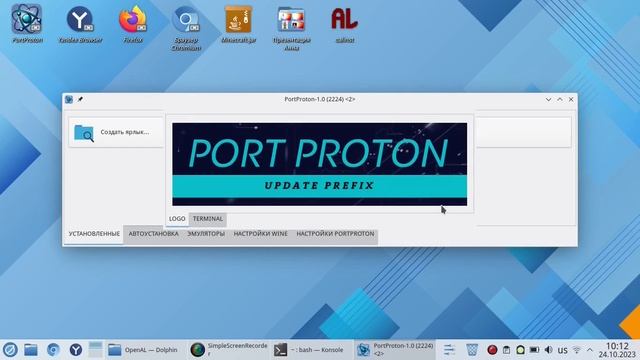Switch the US keyboard layout indicator

(562, 350)
